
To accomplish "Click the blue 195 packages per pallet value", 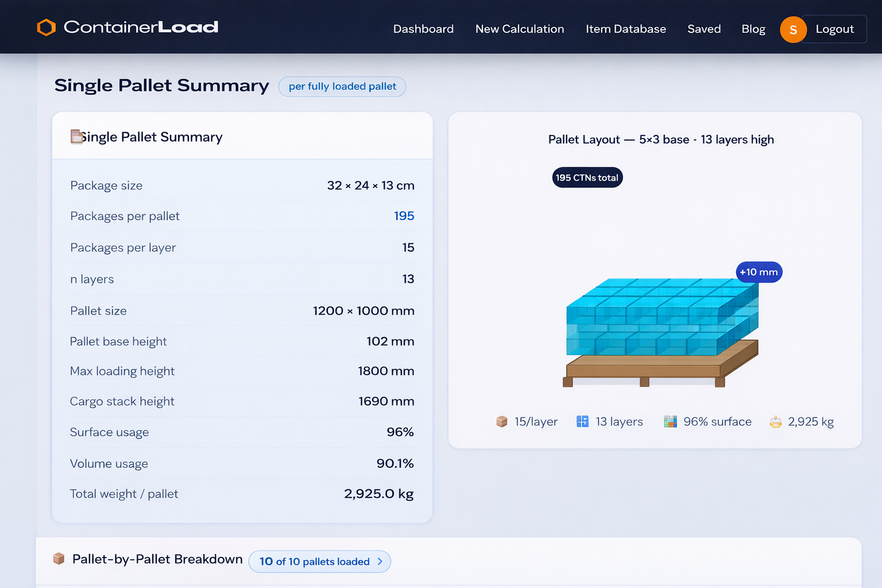I will coord(404,216).
